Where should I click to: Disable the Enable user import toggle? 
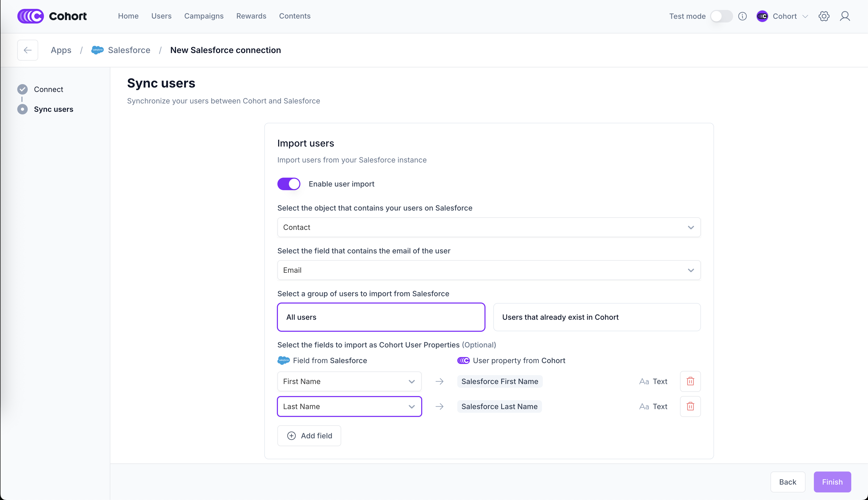click(289, 184)
